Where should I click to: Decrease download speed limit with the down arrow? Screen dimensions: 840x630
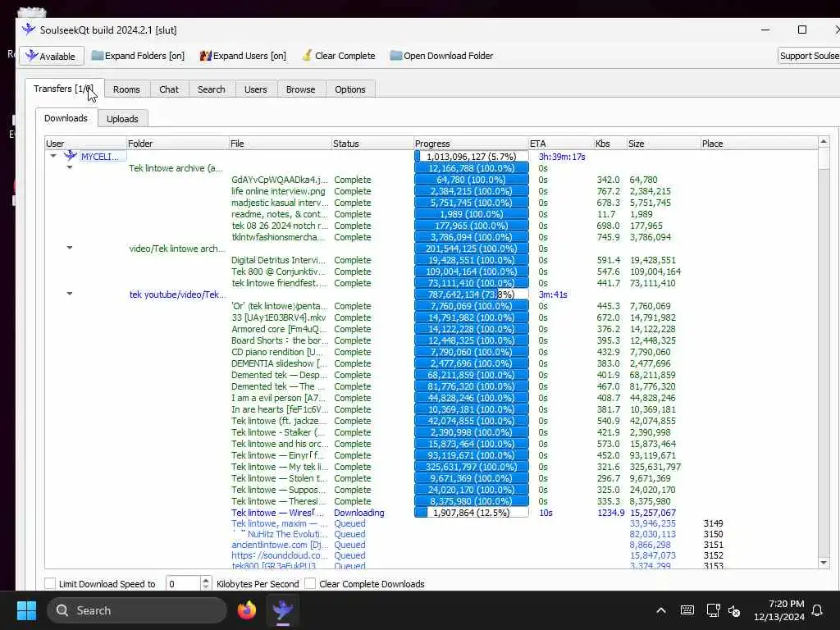tap(206, 587)
